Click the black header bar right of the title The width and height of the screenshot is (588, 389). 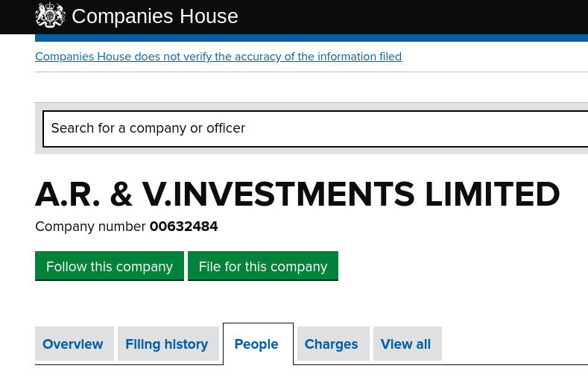pyautogui.click(x=417, y=16)
